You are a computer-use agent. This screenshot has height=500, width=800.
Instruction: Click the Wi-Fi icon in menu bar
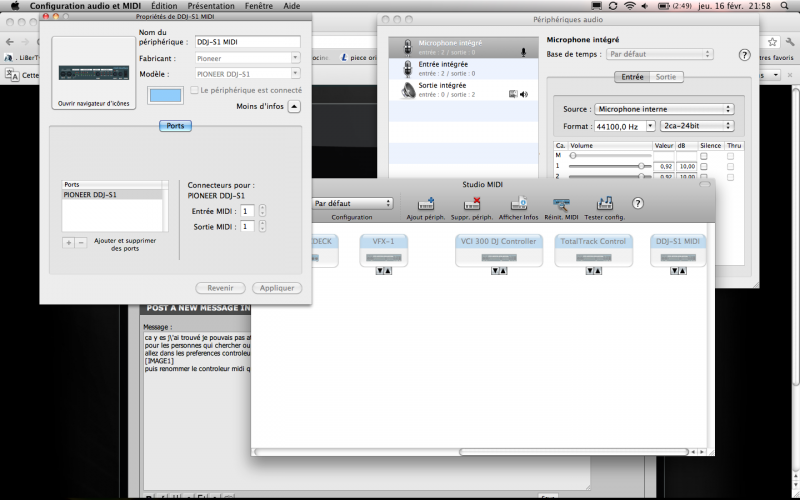[630, 6]
